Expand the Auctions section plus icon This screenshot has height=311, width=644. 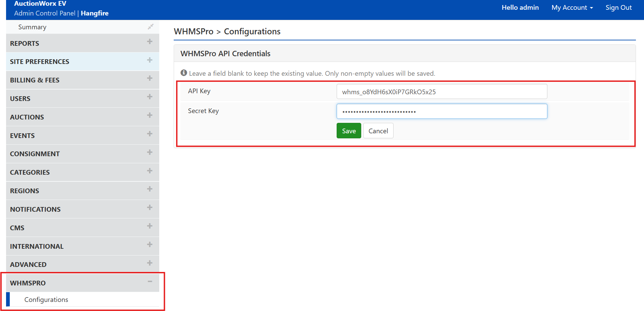(x=150, y=115)
